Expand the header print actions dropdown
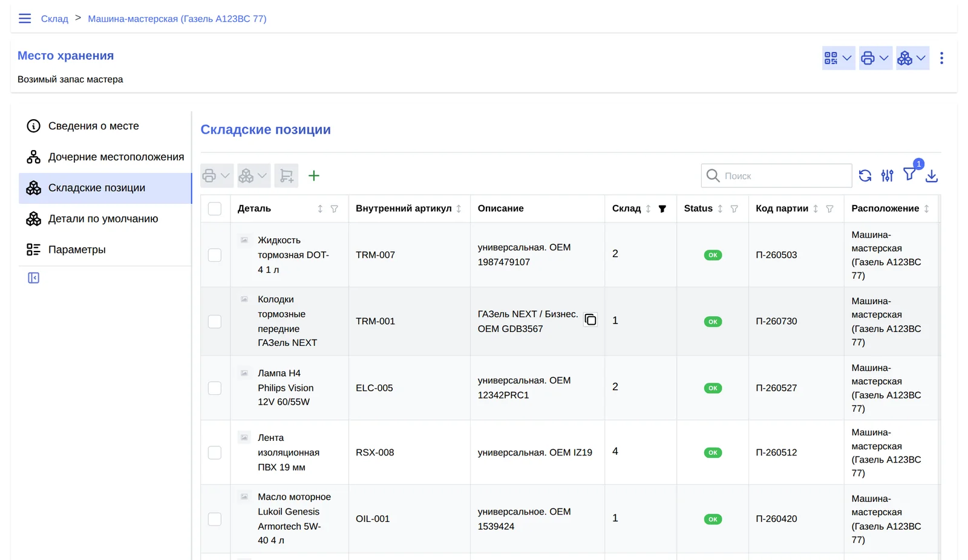This screenshot has height=560, width=968. point(875,58)
